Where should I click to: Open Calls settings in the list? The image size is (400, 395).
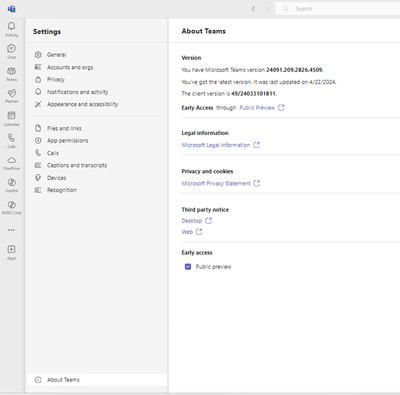[53, 153]
